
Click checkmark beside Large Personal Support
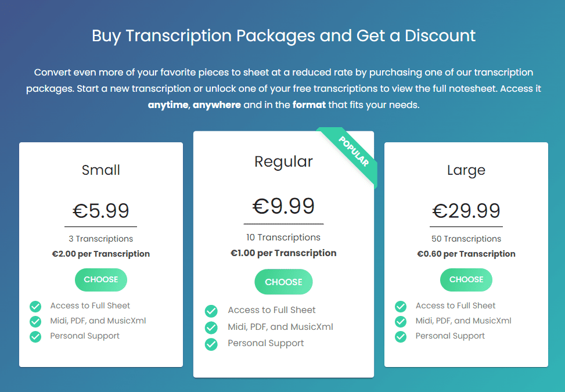[x=401, y=336]
